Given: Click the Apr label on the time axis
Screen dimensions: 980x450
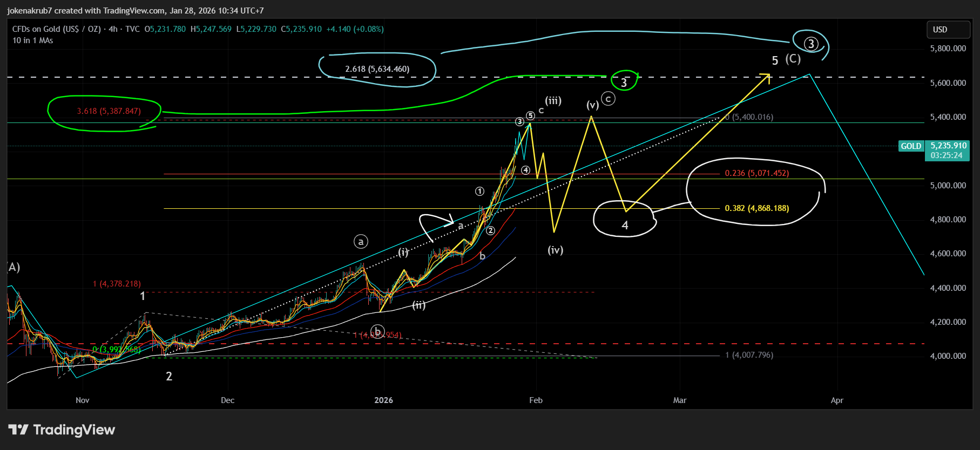Looking at the screenshot, I should point(837,400).
